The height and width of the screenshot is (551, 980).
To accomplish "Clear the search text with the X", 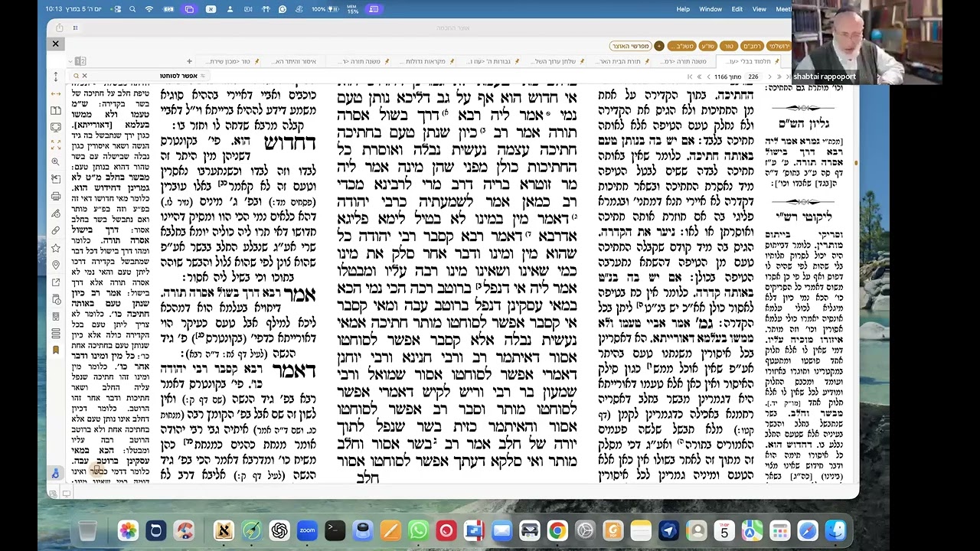I will pyautogui.click(x=85, y=76).
